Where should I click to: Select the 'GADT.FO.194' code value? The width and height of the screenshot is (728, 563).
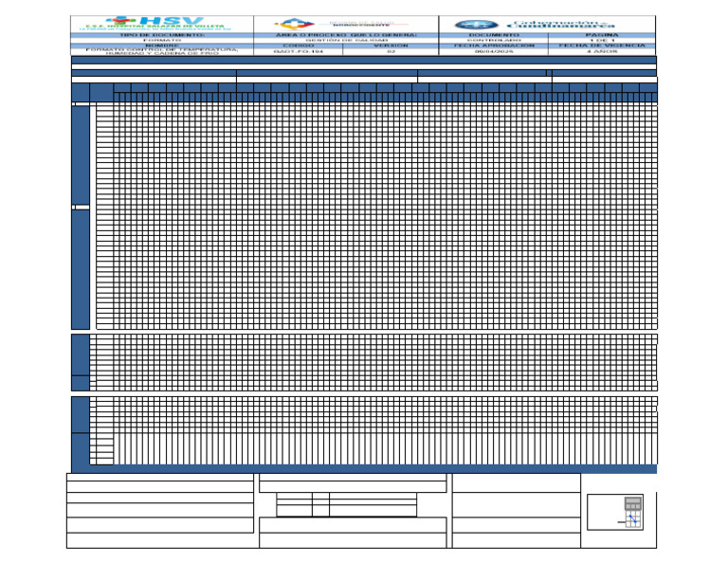point(299,51)
